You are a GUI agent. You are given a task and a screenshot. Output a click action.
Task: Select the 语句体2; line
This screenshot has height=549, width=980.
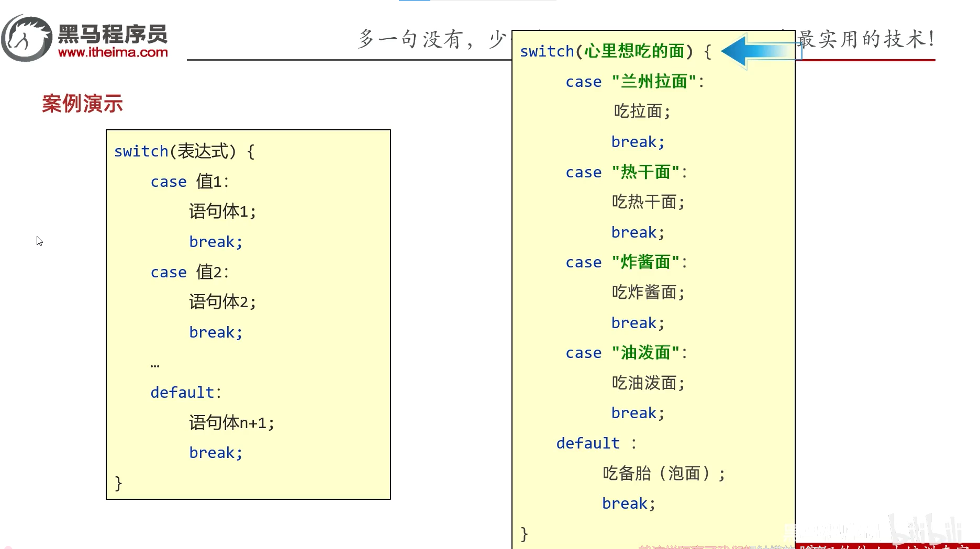click(x=222, y=302)
